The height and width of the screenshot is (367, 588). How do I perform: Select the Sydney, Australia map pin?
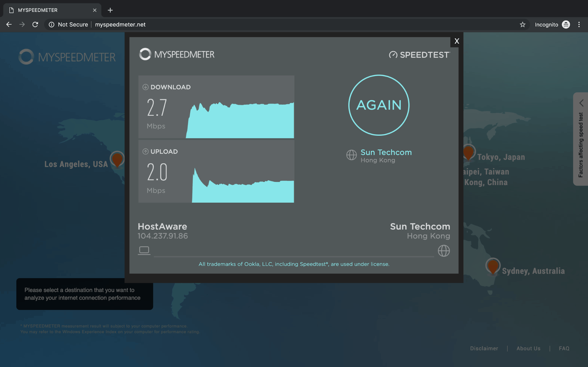click(x=493, y=266)
